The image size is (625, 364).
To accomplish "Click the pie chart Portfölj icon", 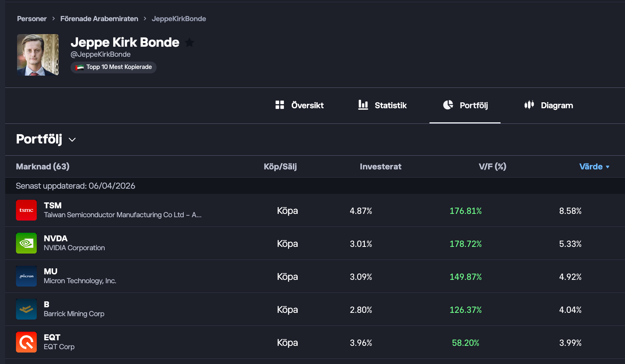I will 448,105.
